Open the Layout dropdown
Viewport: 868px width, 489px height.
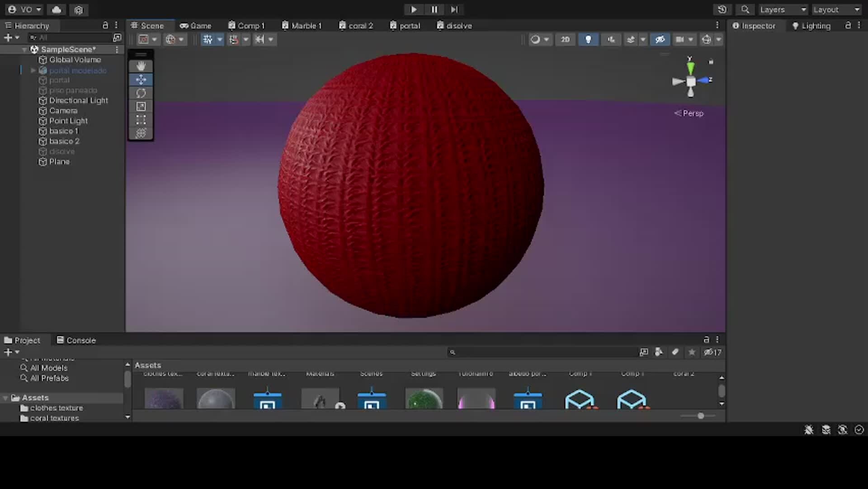click(836, 9)
